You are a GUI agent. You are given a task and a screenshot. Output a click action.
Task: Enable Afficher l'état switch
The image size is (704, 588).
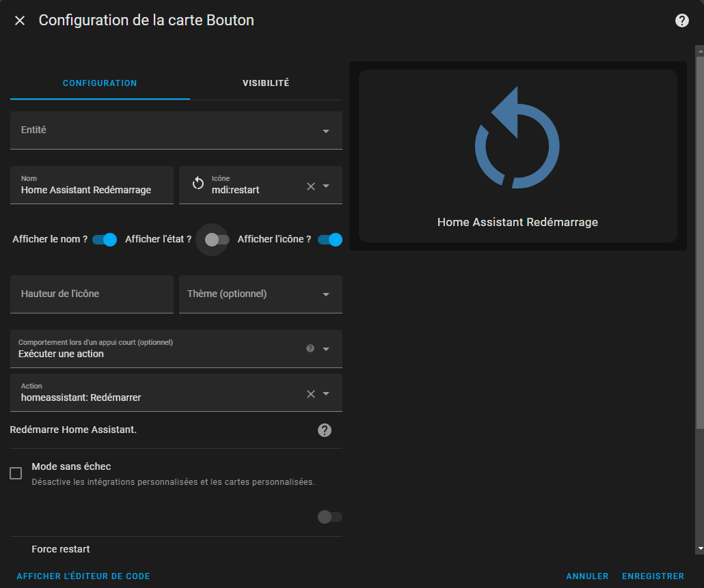217,240
